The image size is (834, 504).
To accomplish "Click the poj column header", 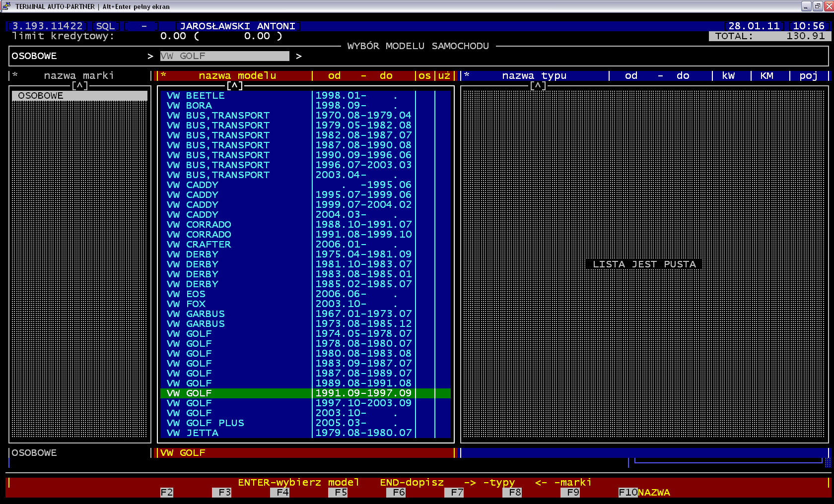I will point(808,75).
